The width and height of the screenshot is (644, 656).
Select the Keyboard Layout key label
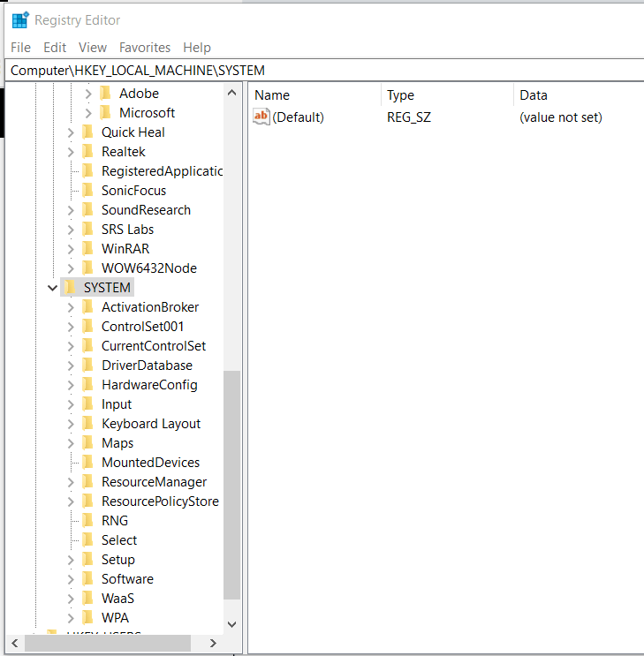(x=151, y=424)
